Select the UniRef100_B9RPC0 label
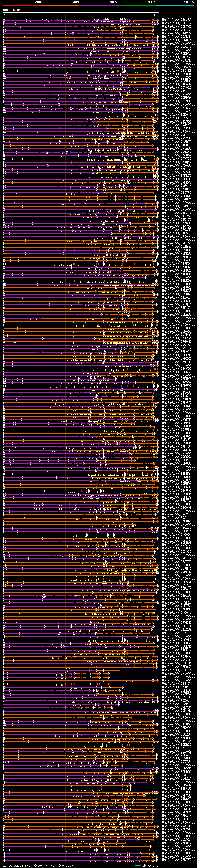197x868 pixels. coord(177,54)
